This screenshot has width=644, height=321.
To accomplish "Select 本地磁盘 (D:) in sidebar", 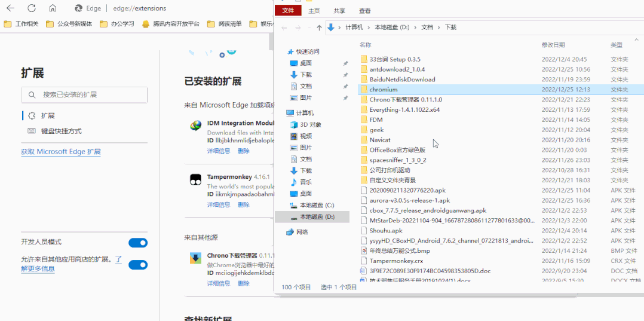I will tap(312, 216).
